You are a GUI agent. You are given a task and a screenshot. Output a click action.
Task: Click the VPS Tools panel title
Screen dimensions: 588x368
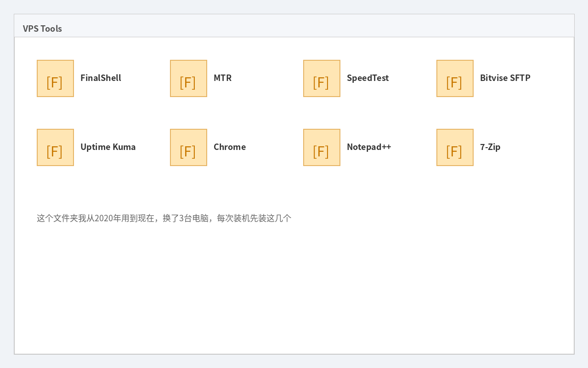(42, 29)
